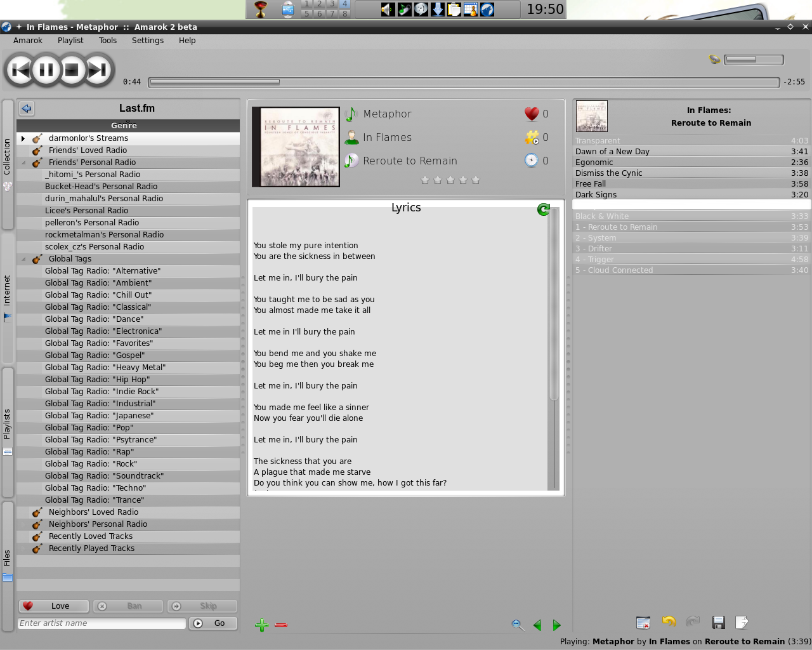Click the lyrics vertical scrollbar
The height and width of the screenshot is (650, 812).
[554, 348]
